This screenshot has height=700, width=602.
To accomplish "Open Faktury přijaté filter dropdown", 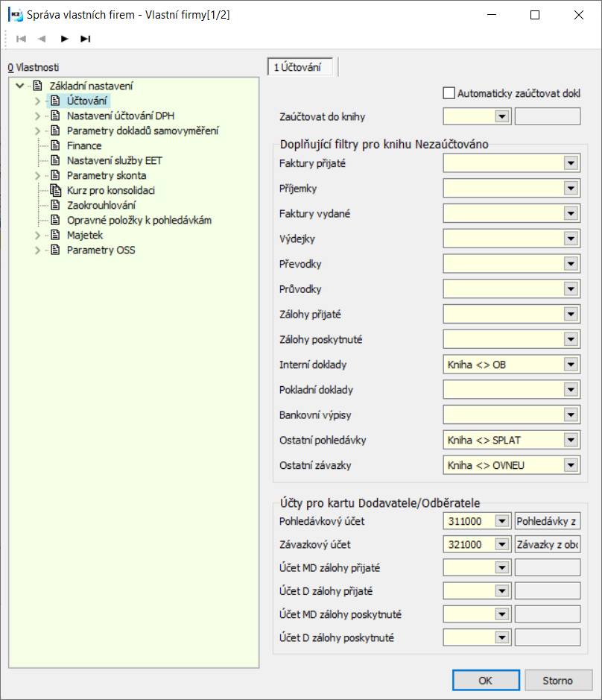I will click(x=571, y=163).
